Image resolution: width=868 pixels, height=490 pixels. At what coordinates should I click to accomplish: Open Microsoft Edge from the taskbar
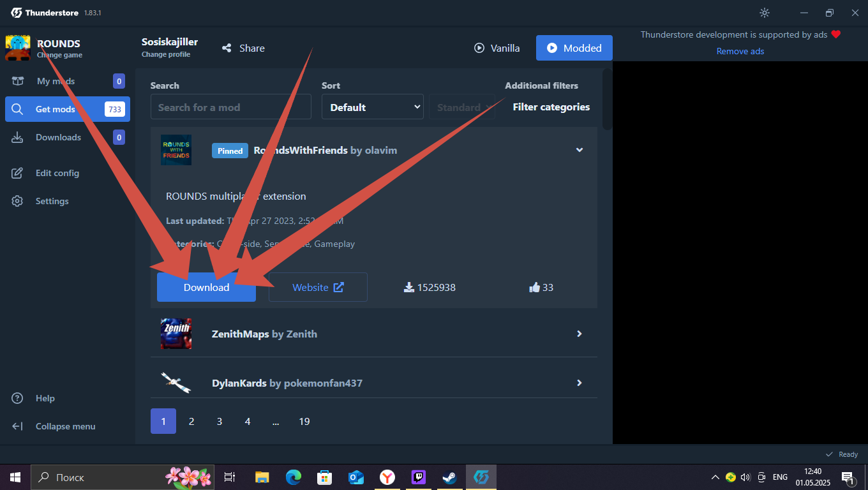pos(294,477)
